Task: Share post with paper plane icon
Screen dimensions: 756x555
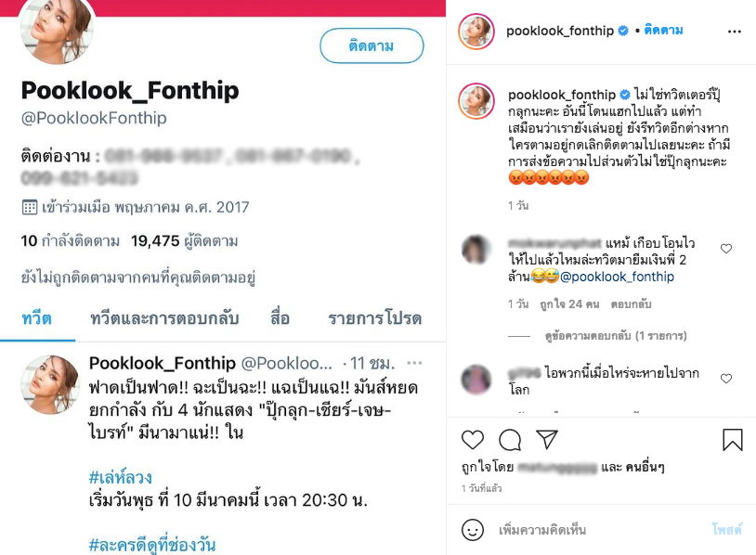Action: coord(547,439)
